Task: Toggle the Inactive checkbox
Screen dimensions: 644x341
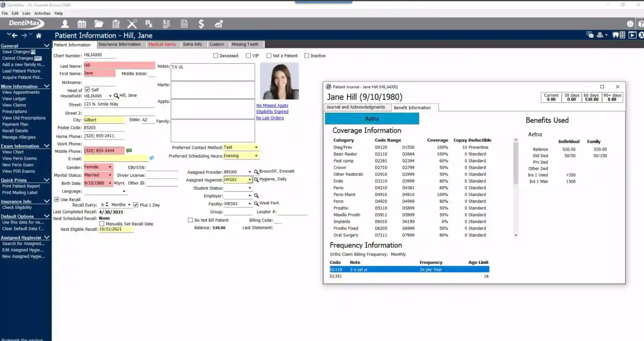Action: click(x=307, y=56)
